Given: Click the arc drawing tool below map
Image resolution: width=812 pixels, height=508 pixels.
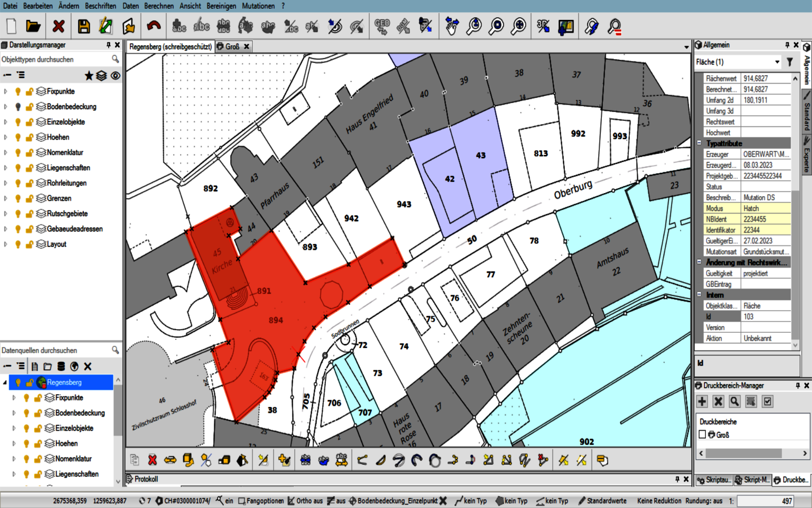Looking at the screenshot, I should [x=417, y=460].
